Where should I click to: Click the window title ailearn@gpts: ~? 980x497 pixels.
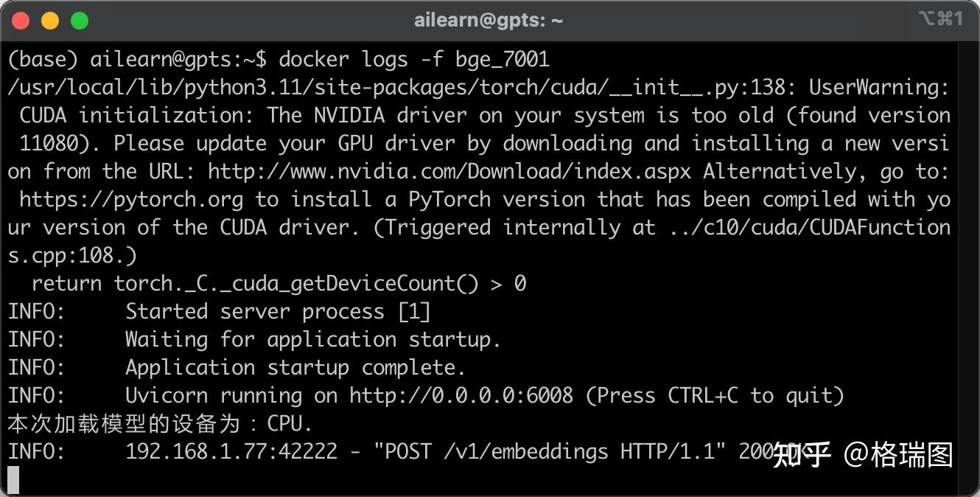tap(489, 21)
